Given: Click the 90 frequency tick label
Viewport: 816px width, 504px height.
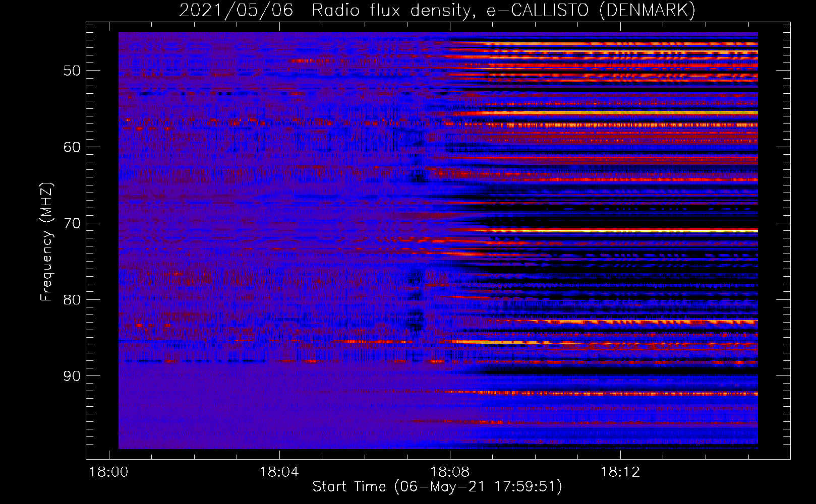Looking at the screenshot, I should [x=72, y=376].
